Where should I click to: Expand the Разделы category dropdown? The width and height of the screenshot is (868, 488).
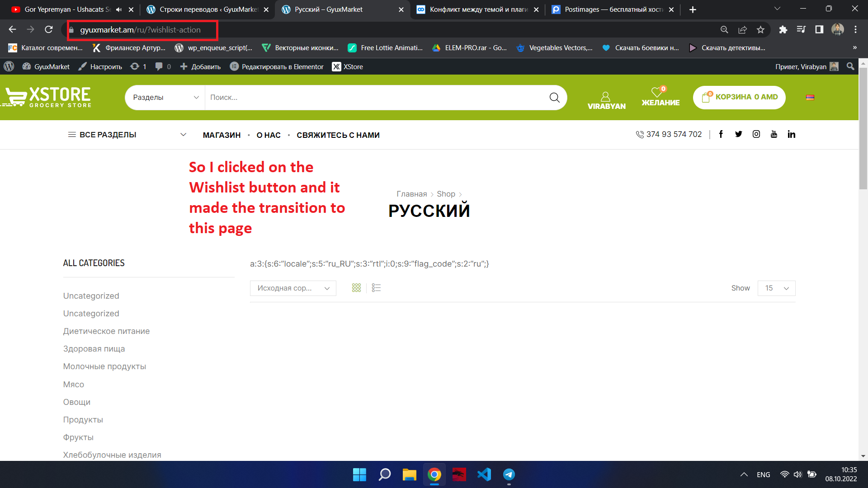[x=165, y=98]
